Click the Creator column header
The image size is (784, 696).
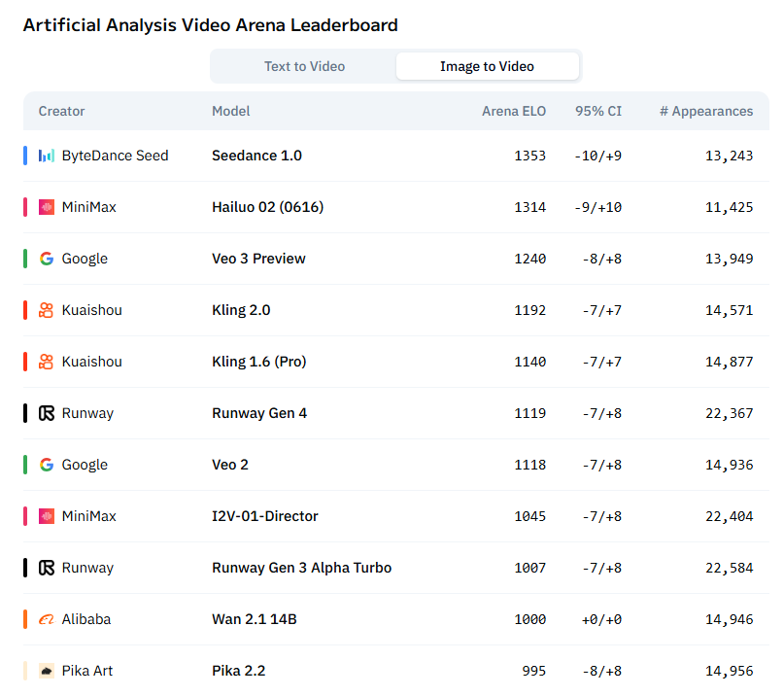click(x=61, y=111)
